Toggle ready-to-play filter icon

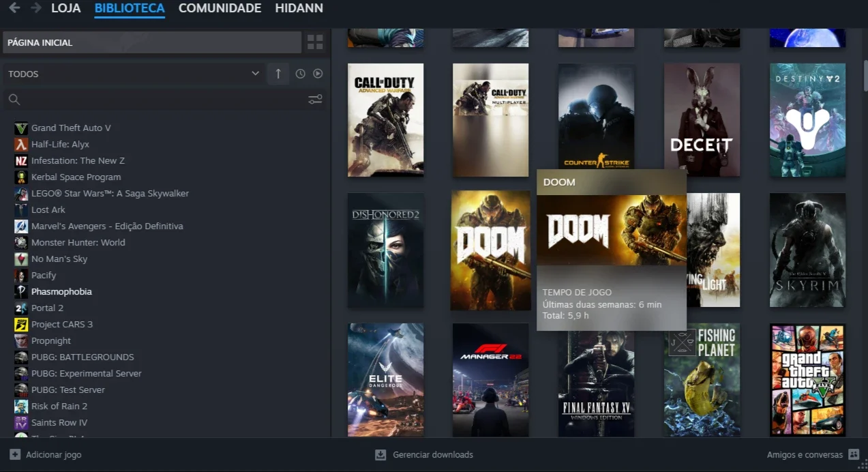tap(318, 74)
